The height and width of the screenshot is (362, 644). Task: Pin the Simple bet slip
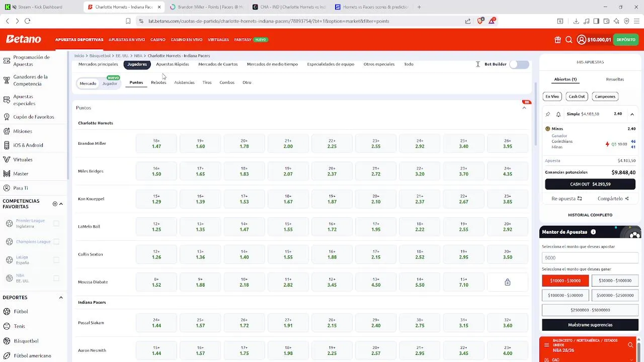coord(548,114)
